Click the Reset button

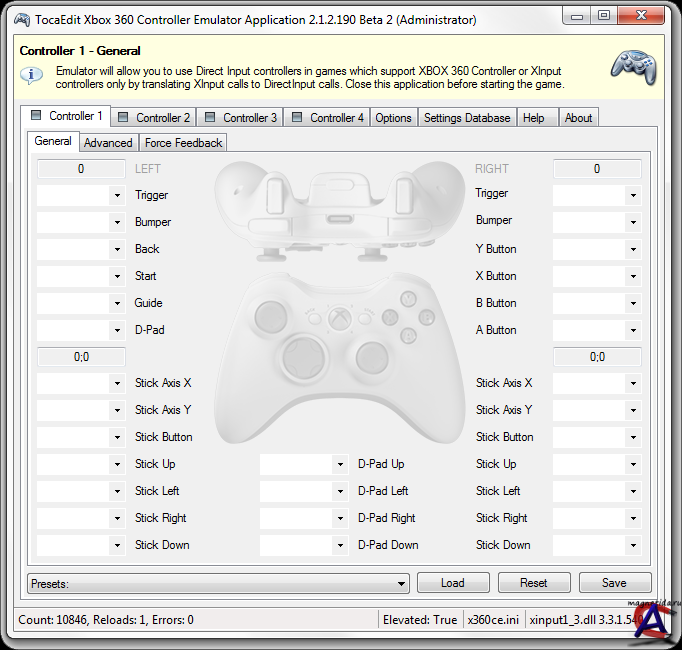click(x=534, y=583)
